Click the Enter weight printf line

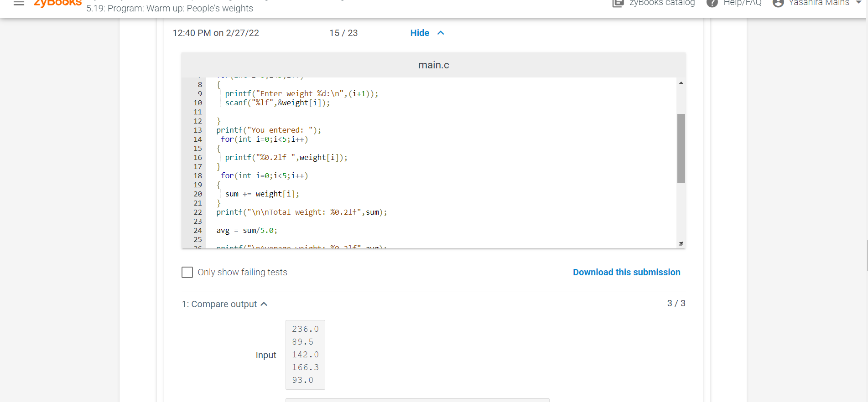point(301,94)
